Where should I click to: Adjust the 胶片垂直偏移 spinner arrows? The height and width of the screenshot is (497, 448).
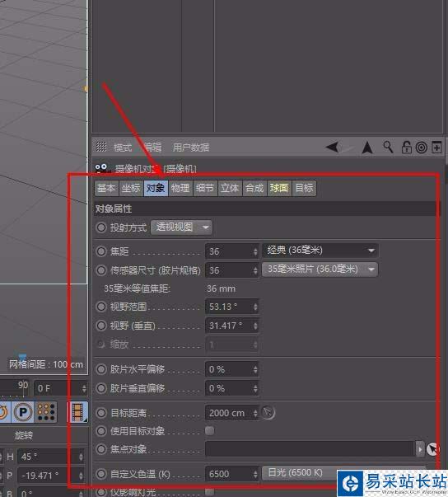[255, 388]
